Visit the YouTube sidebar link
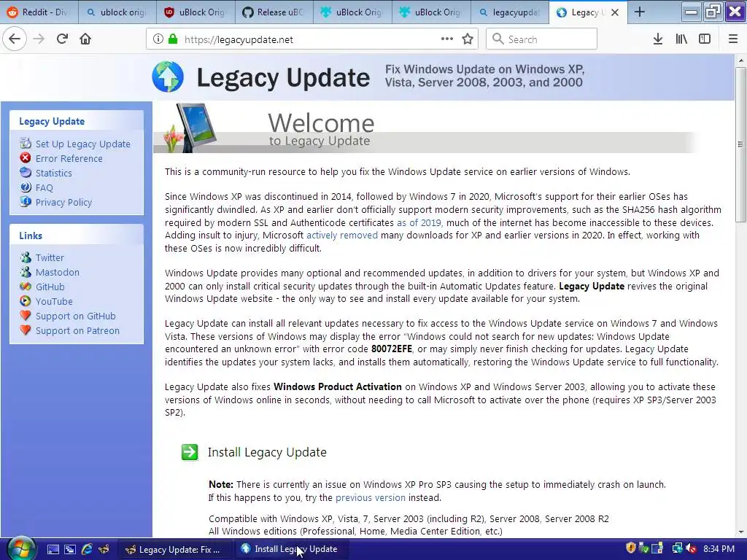 point(54,301)
